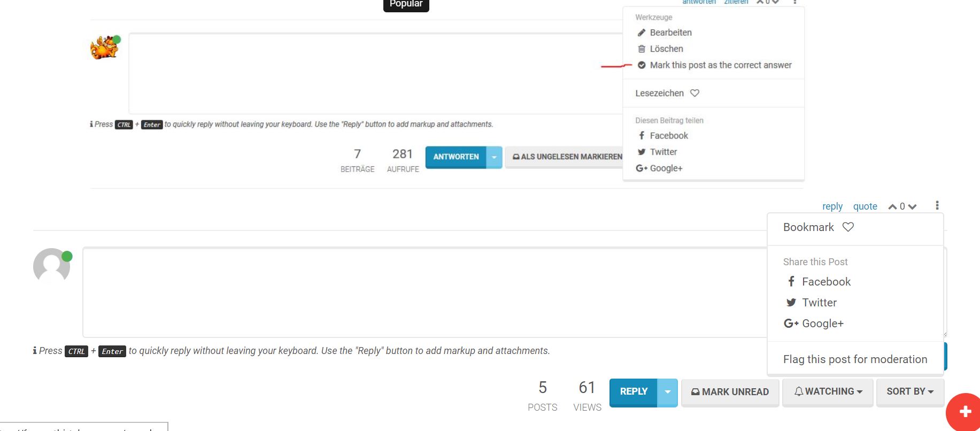Share post on Facebook in English menu
980x431 pixels.
click(x=825, y=282)
